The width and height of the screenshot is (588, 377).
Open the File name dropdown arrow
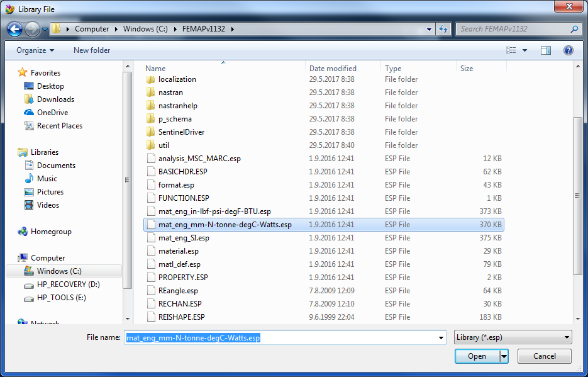click(441, 338)
